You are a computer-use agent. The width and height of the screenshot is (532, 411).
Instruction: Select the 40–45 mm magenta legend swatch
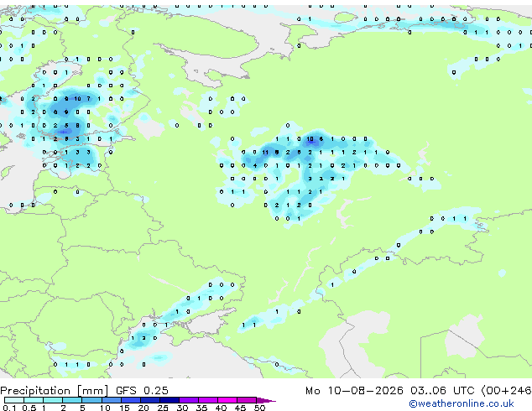coord(227,400)
